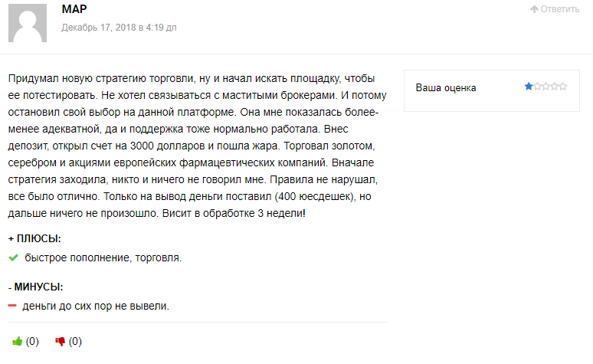Dislike the review with thumbs down
593x364 pixels.
(61, 341)
